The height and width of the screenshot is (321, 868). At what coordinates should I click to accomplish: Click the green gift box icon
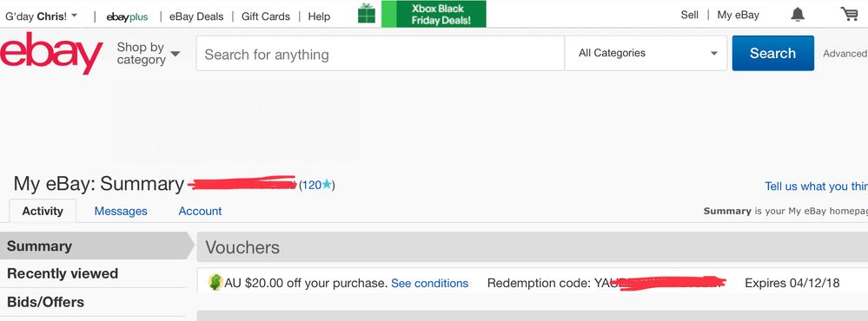point(367,14)
